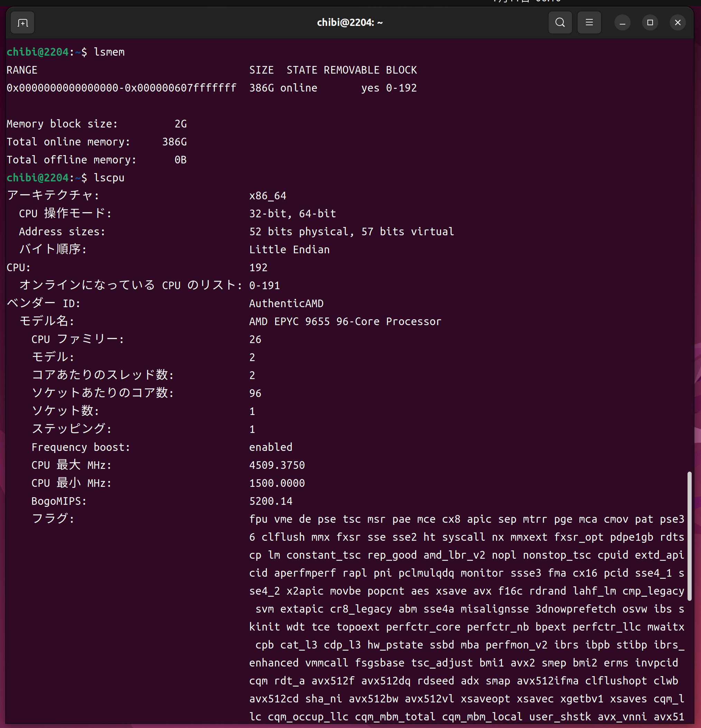Click the Frequency boost enabled value

(270, 447)
